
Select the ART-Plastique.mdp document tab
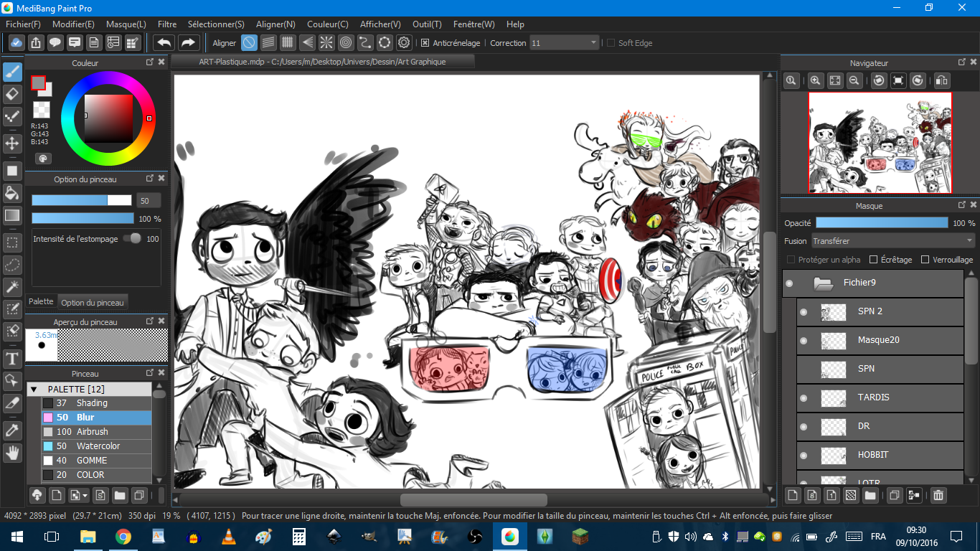(x=322, y=62)
